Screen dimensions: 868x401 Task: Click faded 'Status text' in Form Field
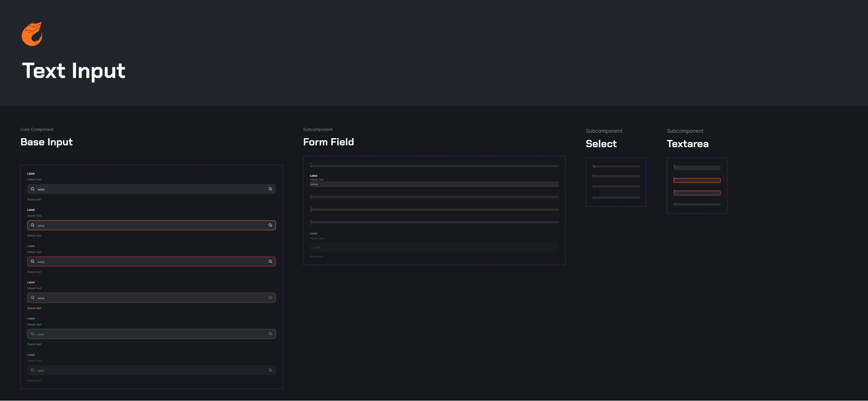tap(317, 256)
